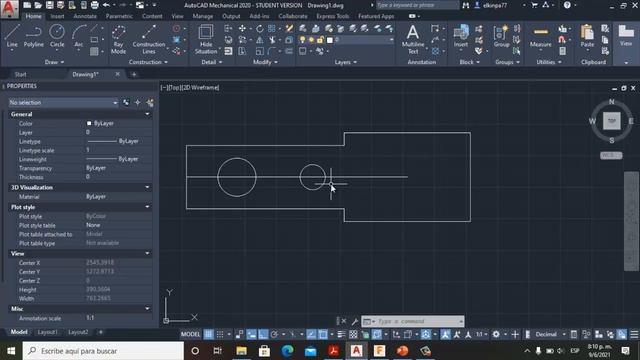Image resolution: width=640 pixels, height=360 pixels.
Task: Click the navigation bar on the right edge
Action: tap(631, 221)
